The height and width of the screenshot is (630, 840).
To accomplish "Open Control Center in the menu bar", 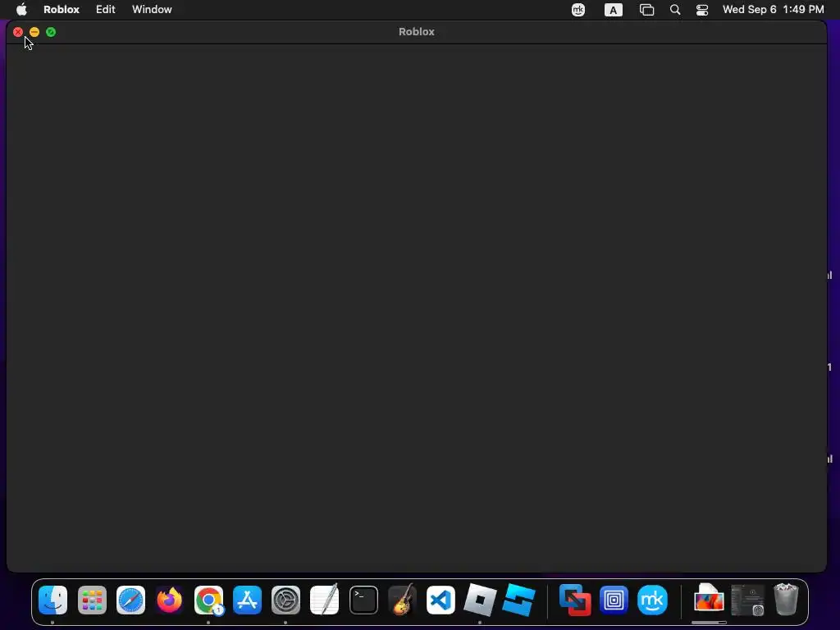I will (702, 10).
